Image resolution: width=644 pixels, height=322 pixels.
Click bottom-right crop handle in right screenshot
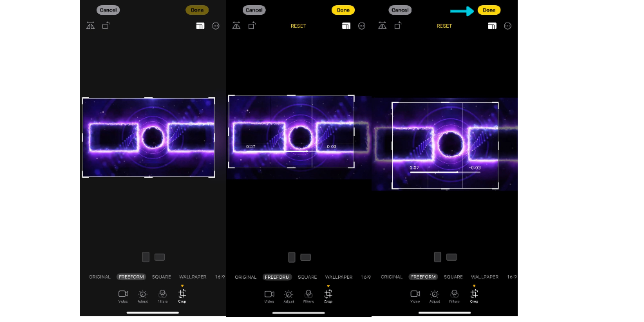pos(497,187)
